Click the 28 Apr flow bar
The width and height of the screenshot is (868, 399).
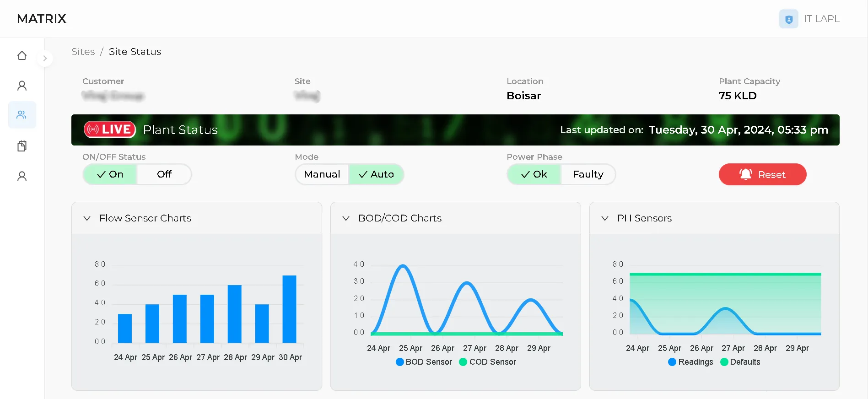click(234, 314)
